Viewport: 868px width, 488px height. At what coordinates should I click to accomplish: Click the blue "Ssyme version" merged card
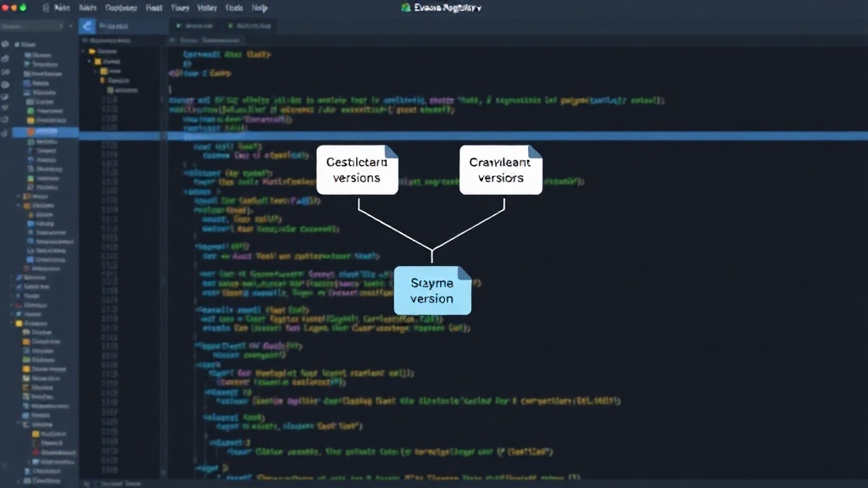pyautogui.click(x=432, y=291)
